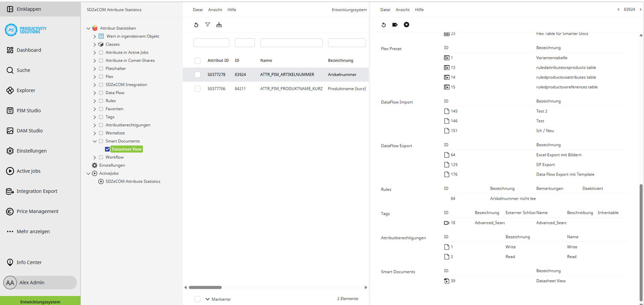Click the tag icon in the right panel toolbar

coord(395,25)
